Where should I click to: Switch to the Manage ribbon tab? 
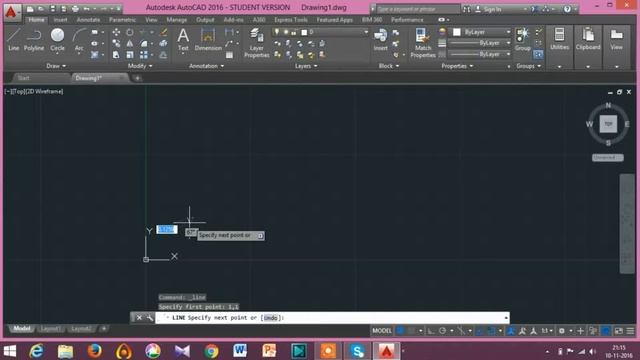pos(177,20)
